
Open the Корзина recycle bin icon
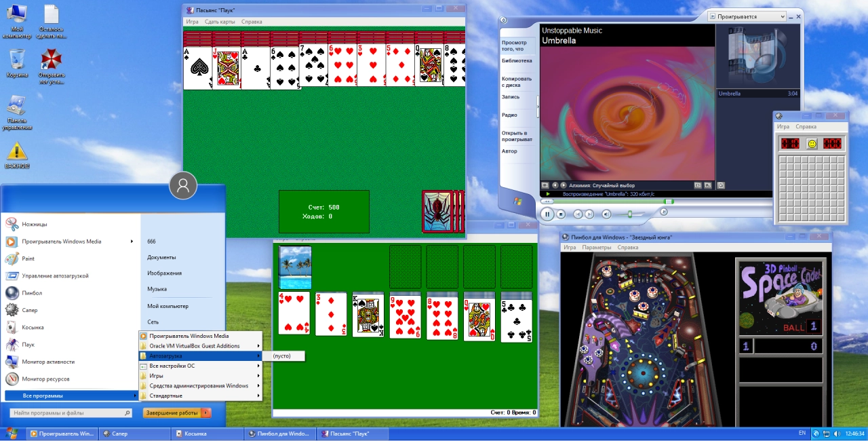click(x=17, y=64)
